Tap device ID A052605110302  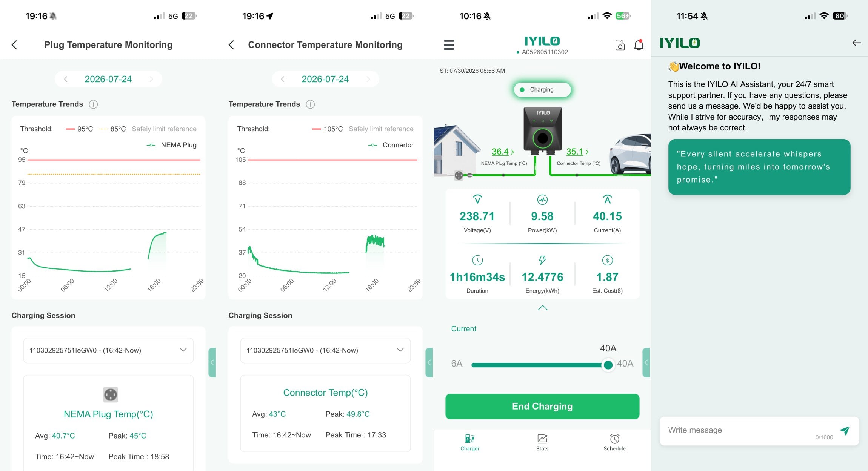(x=545, y=52)
